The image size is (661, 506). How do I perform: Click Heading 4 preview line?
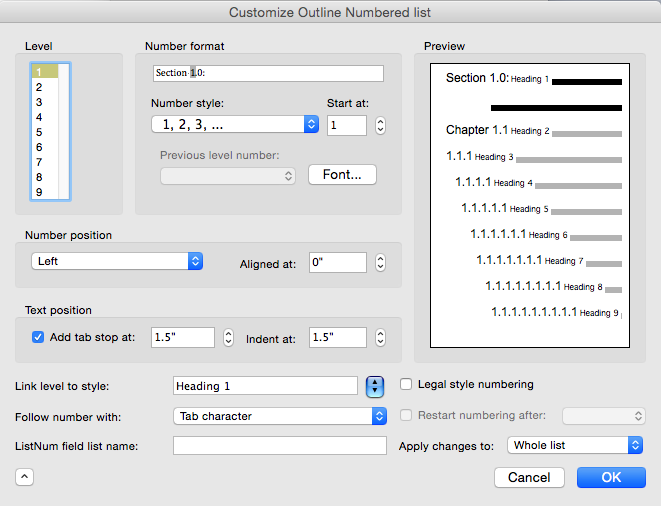tap(538, 183)
